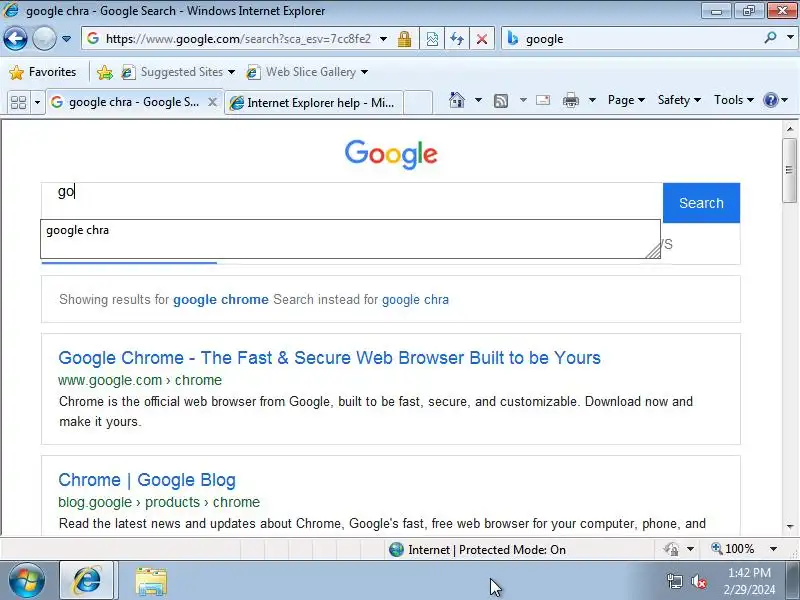Image resolution: width=800 pixels, height=600 pixels.
Task: Open a new blank tab button
Action: [x=418, y=103]
